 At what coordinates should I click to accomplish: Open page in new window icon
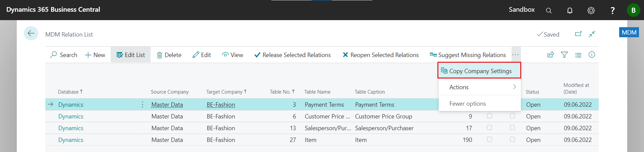click(578, 34)
